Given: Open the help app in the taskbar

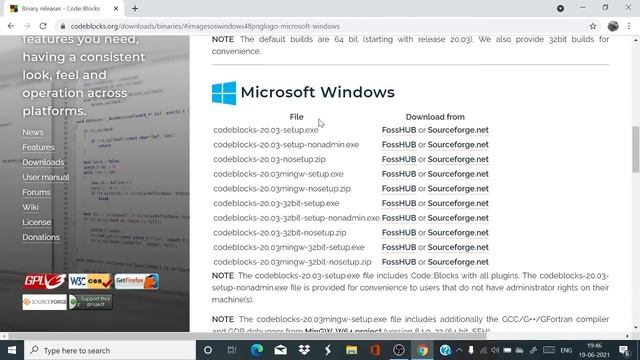Looking at the screenshot, I should pyautogui.click(x=445, y=350).
